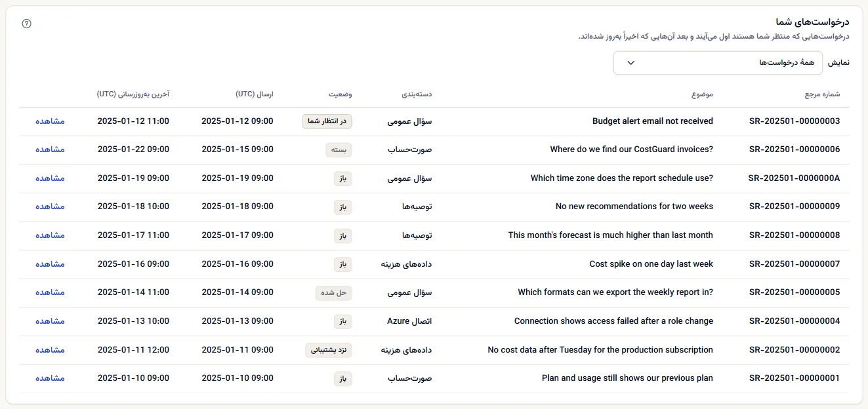The image size is (868, 409).
Task: Click the مشاهده link for SR-202501-00000003
Action: pyautogui.click(x=50, y=121)
